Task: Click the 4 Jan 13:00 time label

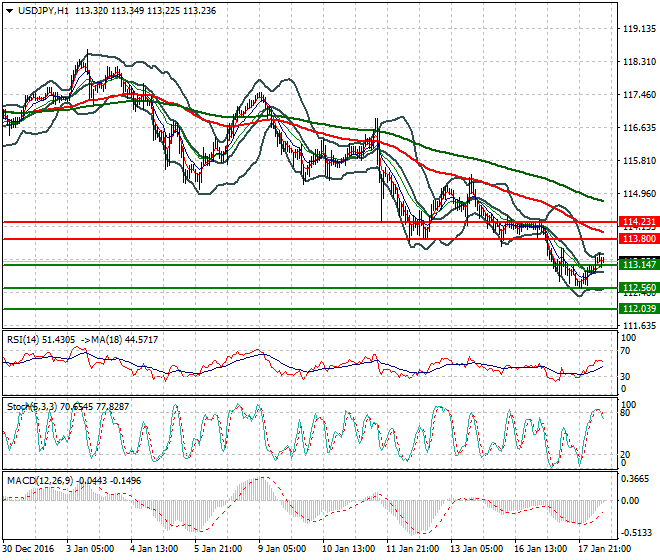Action: coord(154,549)
